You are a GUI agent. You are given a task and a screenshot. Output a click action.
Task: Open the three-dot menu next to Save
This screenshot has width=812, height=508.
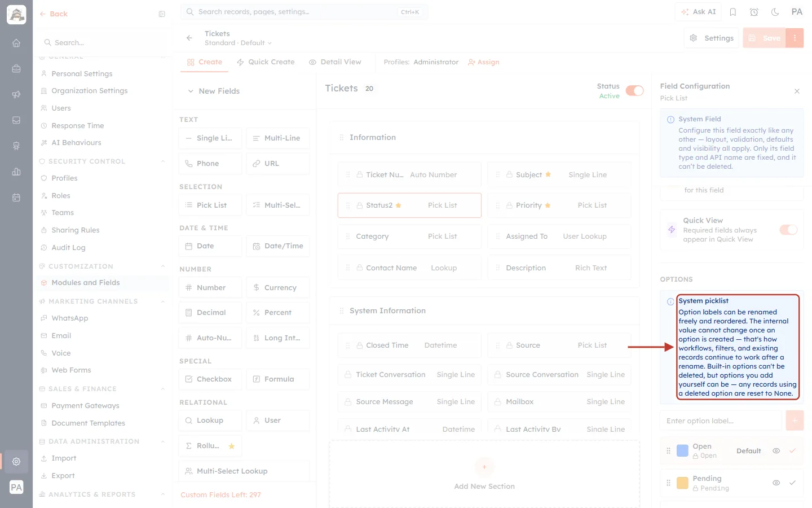(x=795, y=38)
